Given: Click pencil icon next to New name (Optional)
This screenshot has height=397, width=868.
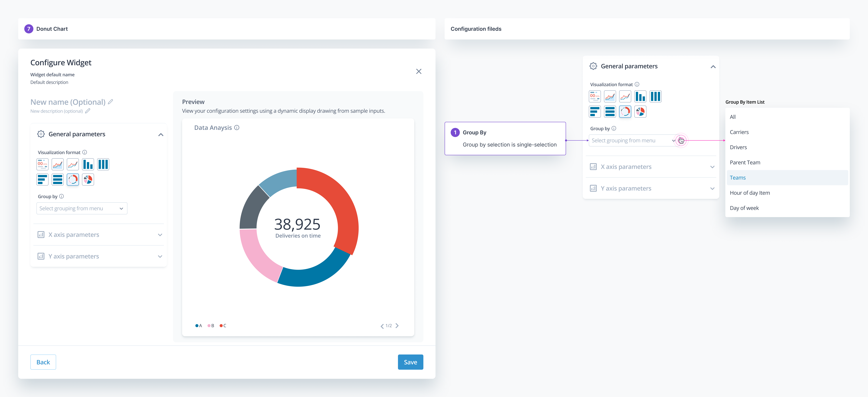Looking at the screenshot, I should (111, 102).
